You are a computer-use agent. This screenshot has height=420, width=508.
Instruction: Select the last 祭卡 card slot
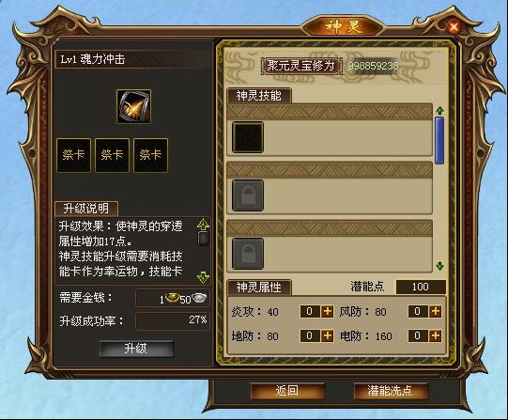point(150,155)
